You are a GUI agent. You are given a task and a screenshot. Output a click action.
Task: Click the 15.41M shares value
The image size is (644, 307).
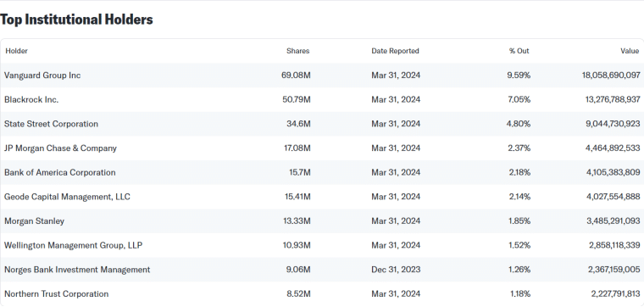click(297, 197)
